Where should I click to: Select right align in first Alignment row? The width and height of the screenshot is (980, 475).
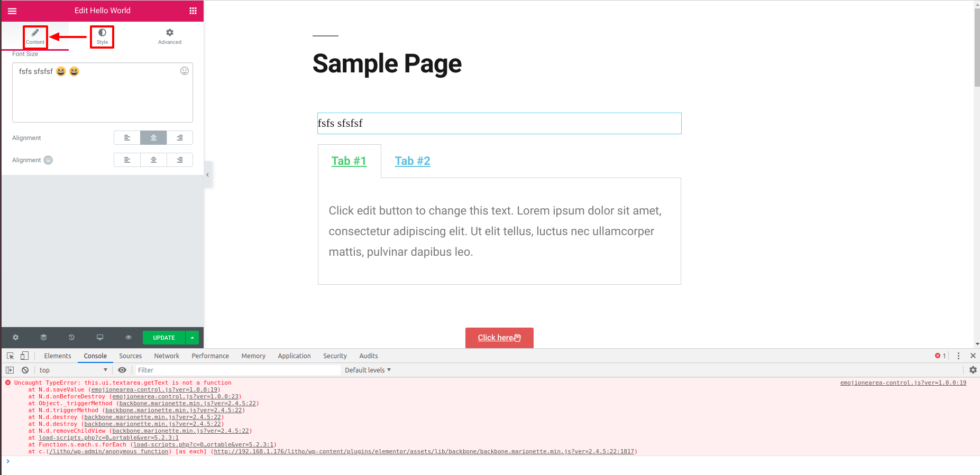[x=180, y=138]
